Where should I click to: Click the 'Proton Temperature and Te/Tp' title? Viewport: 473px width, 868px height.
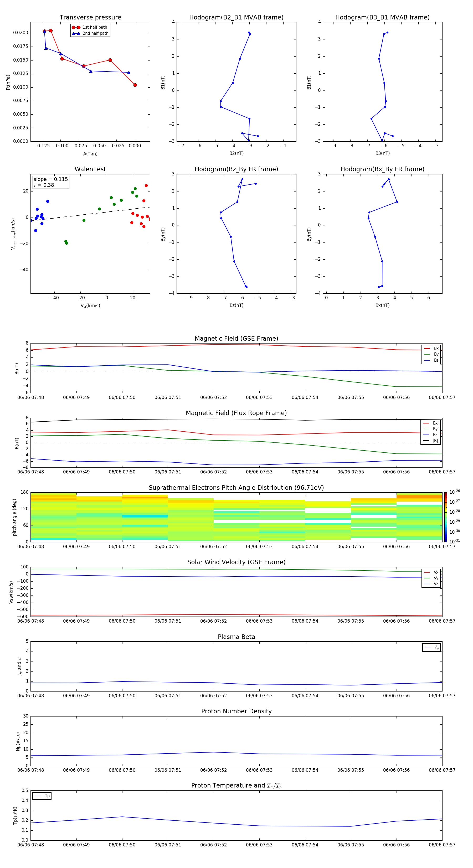pos(236,786)
